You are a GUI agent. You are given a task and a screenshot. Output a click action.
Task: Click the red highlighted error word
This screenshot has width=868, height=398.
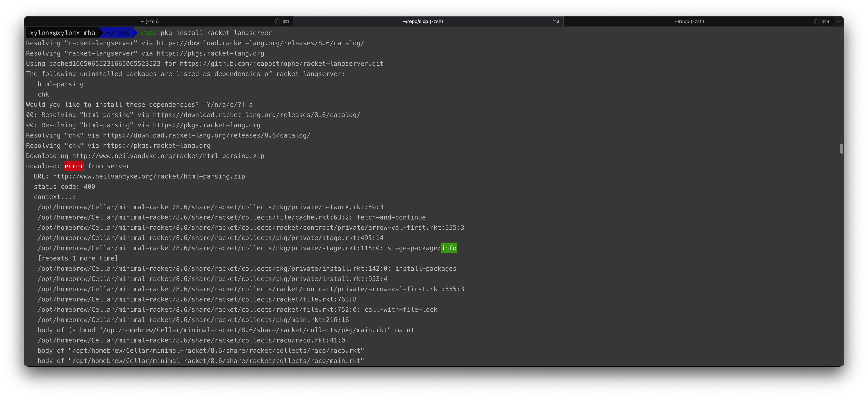(74, 166)
